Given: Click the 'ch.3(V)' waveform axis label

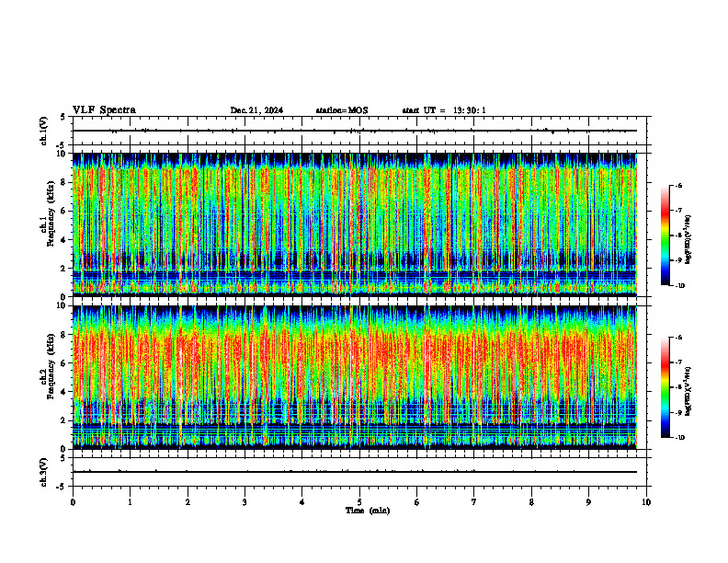Looking at the screenshot, I should pos(43,472).
